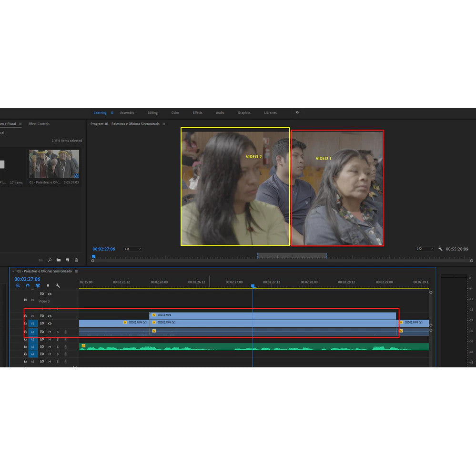Image resolution: width=476 pixels, height=476 pixels.
Task: Switch to the Libraries workspace
Action: (270, 112)
